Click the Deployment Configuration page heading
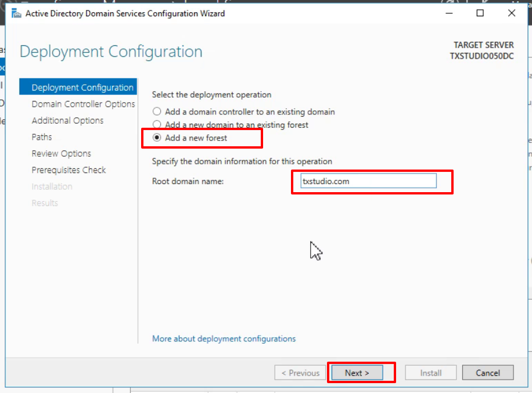Screen dimensions: 532x393 click(x=111, y=52)
